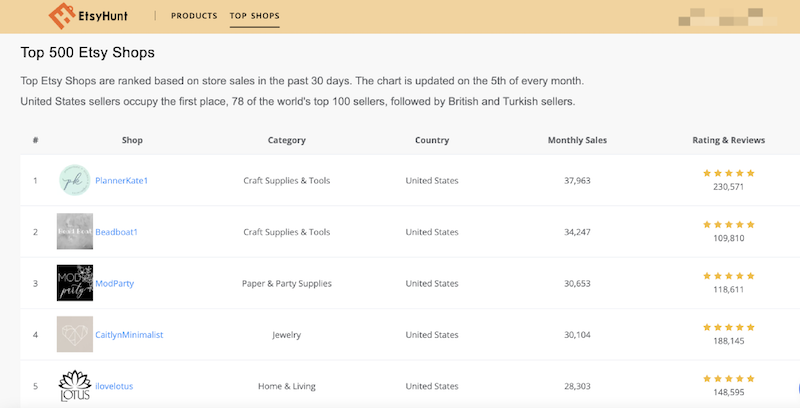Viewport: 800px width, 408px height.
Task: Switch to the TOP SHOPS tab
Action: 254,17
